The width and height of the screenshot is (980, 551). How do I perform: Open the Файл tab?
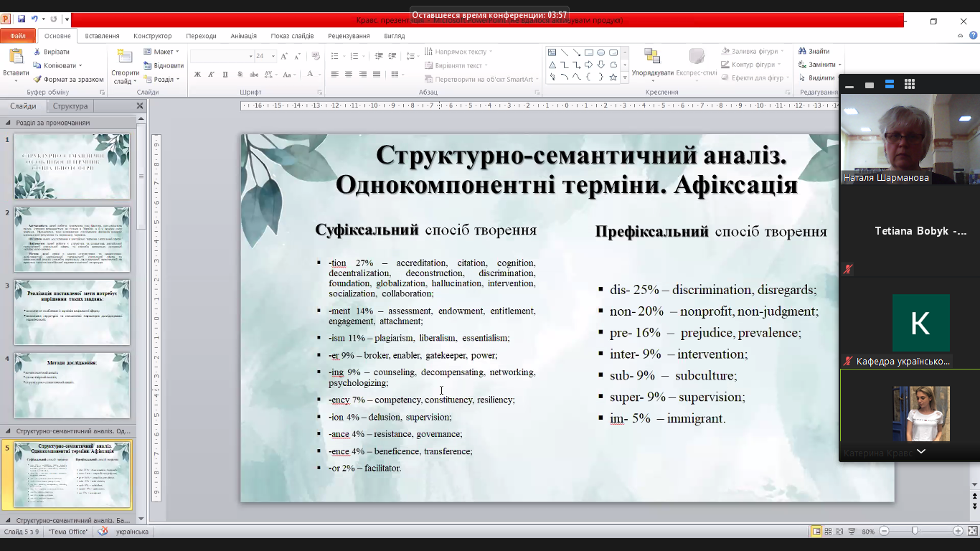(x=18, y=36)
